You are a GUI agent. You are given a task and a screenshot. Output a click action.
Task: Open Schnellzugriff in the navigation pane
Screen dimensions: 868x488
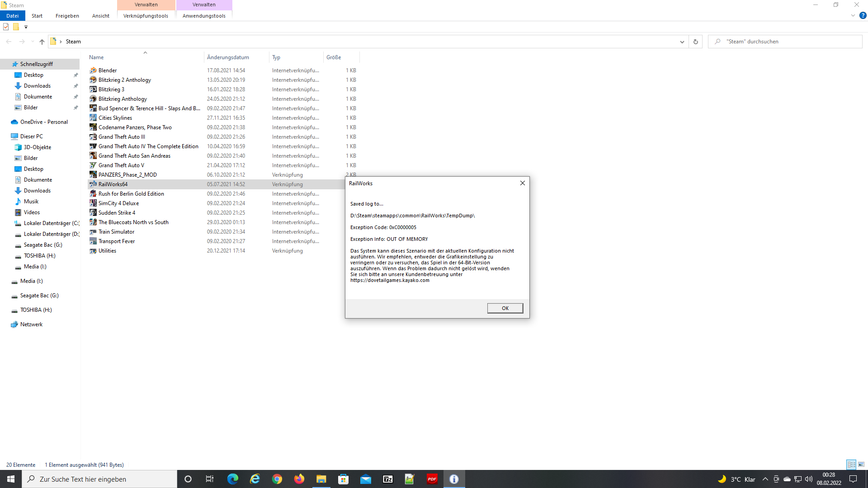(x=36, y=64)
